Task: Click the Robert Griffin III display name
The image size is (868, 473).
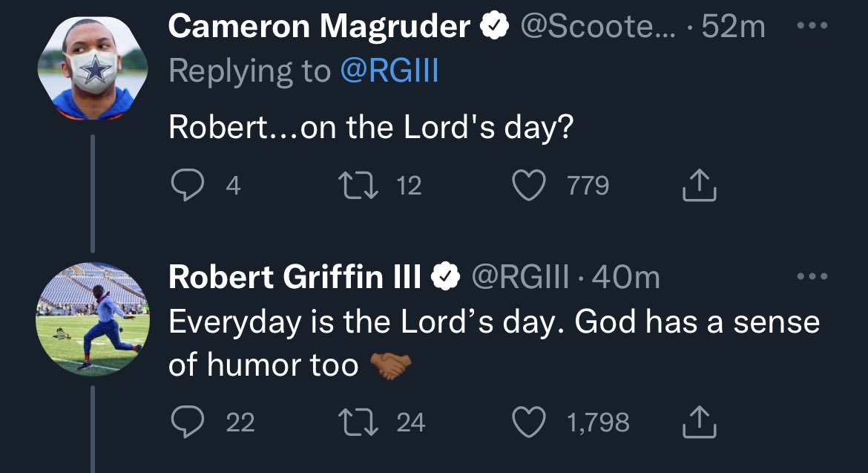Action: click(295, 277)
